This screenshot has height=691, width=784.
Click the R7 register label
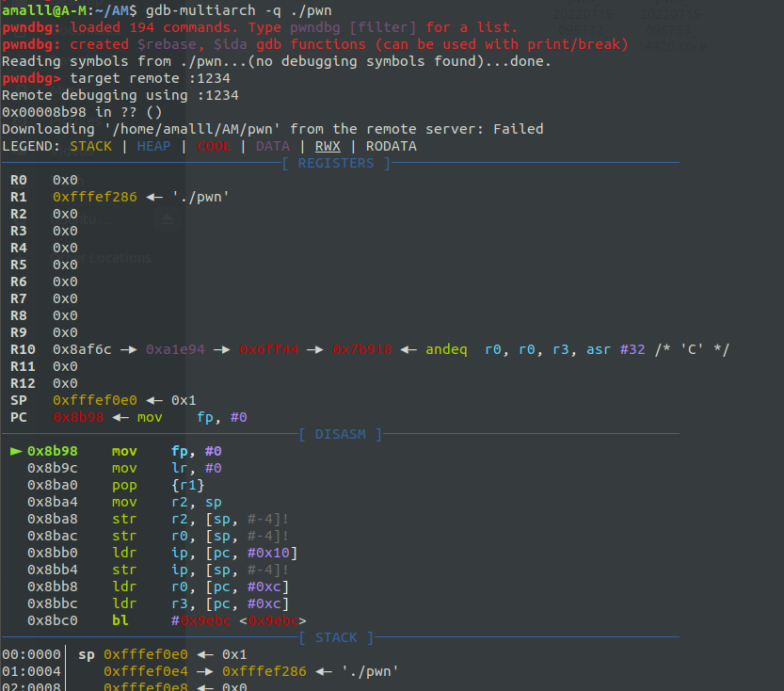(x=19, y=298)
